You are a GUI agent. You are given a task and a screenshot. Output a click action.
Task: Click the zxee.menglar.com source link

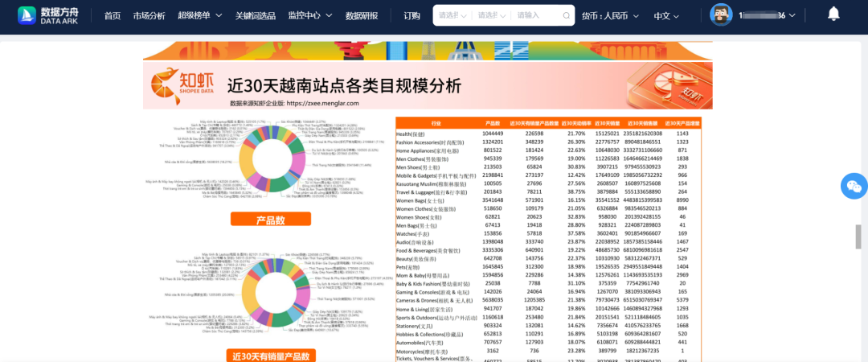pos(323,103)
